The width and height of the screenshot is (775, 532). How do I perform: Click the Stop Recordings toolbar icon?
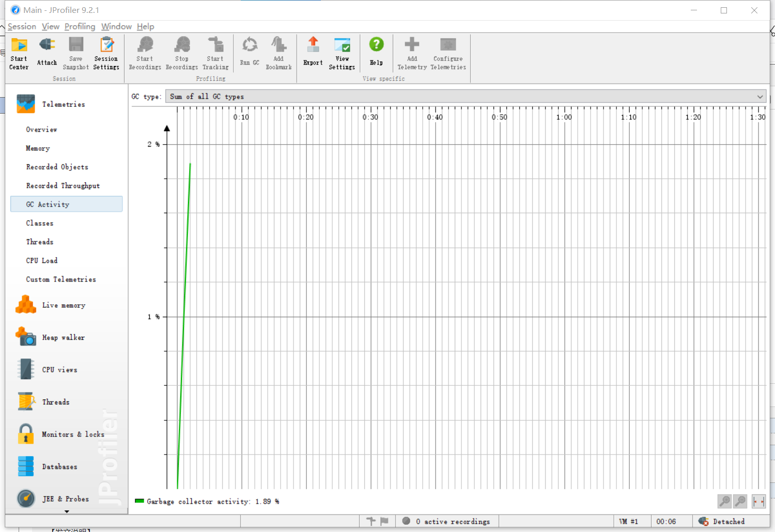point(182,53)
